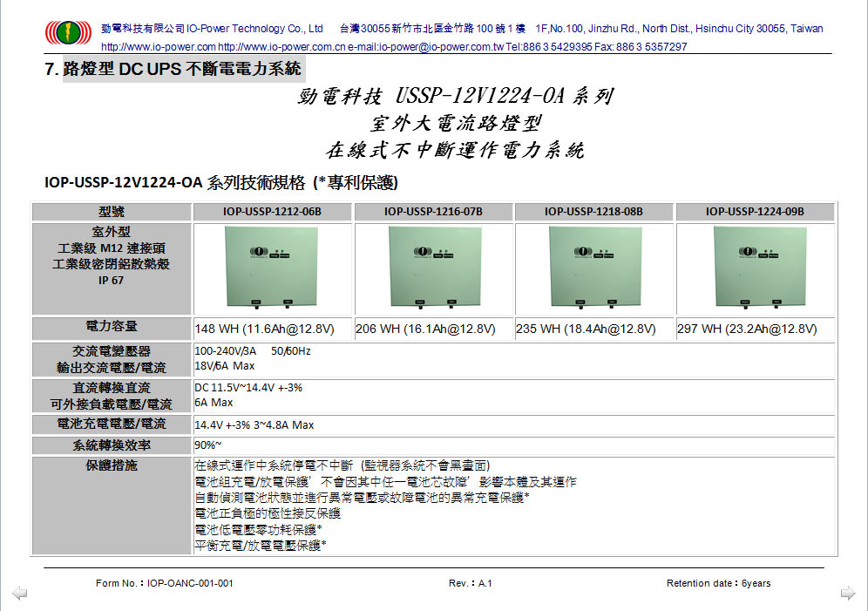Click the phone number 'Tel:886 3 5429395'
868x611 pixels.
548,47
